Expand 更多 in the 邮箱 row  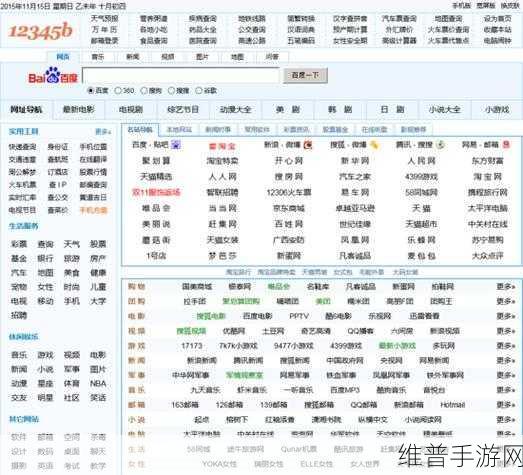click(505, 405)
